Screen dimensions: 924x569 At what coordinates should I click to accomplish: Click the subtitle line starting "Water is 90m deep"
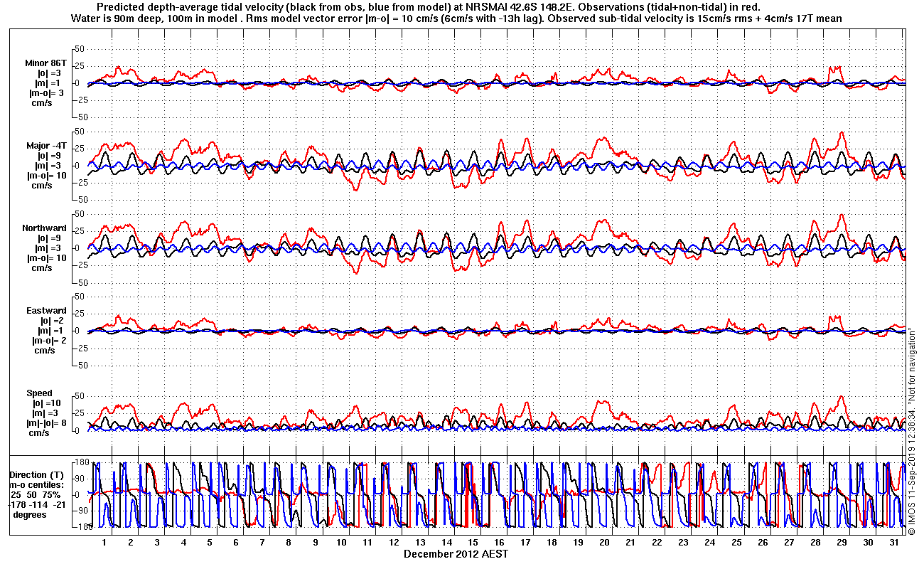(458, 18)
